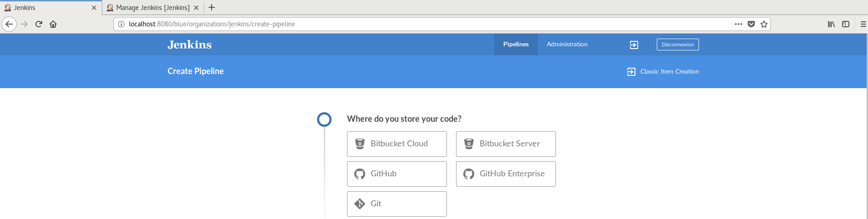Viewport: 868px width, 219px height.
Task: Save page to Pocket icon
Action: pos(751,24)
